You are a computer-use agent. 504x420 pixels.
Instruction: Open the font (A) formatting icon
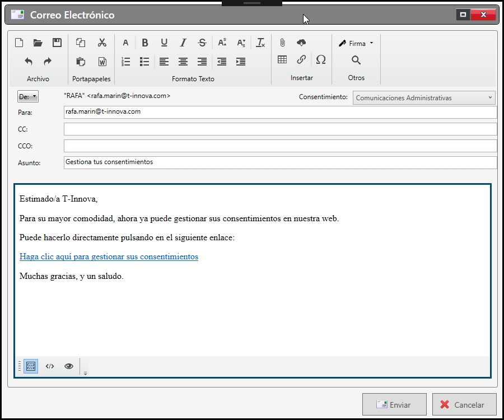point(125,43)
